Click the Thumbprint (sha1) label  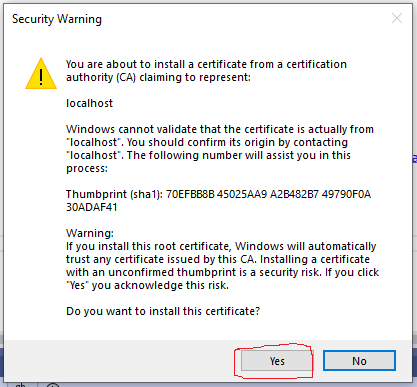tap(114, 194)
